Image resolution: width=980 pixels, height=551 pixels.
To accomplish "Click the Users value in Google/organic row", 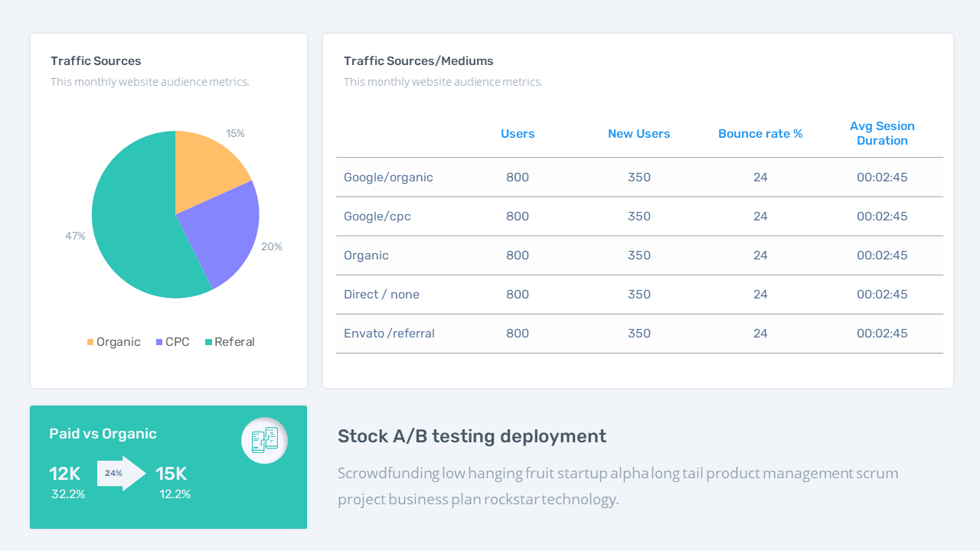I will click(x=518, y=178).
